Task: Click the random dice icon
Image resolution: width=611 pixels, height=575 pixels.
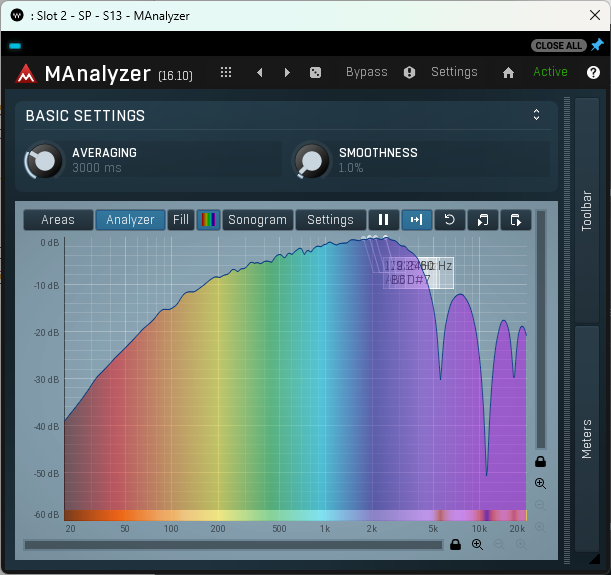Action: [x=315, y=72]
